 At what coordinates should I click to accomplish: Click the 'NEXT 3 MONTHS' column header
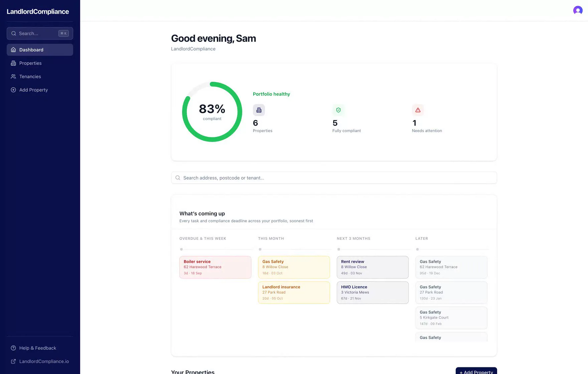pos(353,238)
